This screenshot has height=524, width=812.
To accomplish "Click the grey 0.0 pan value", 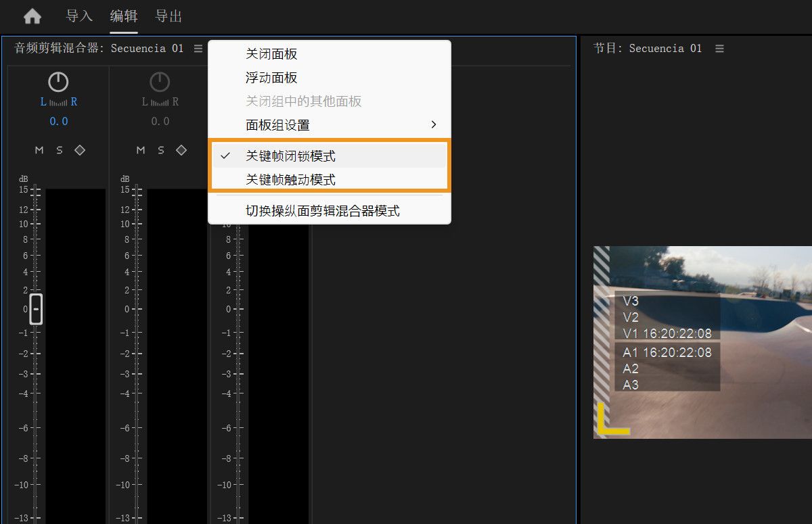I will click(160, 122).
